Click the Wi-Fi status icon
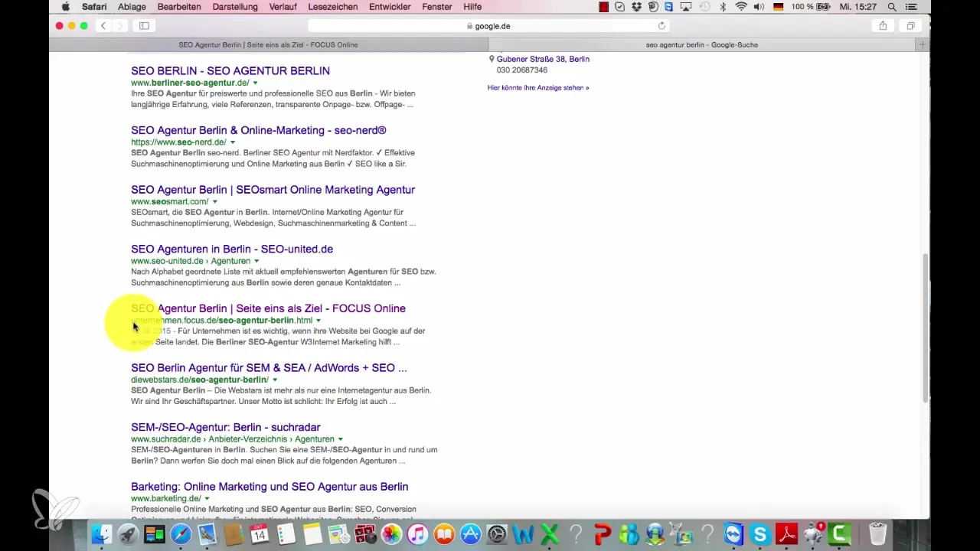Screen dimensions: 980x551 [741, 7]
